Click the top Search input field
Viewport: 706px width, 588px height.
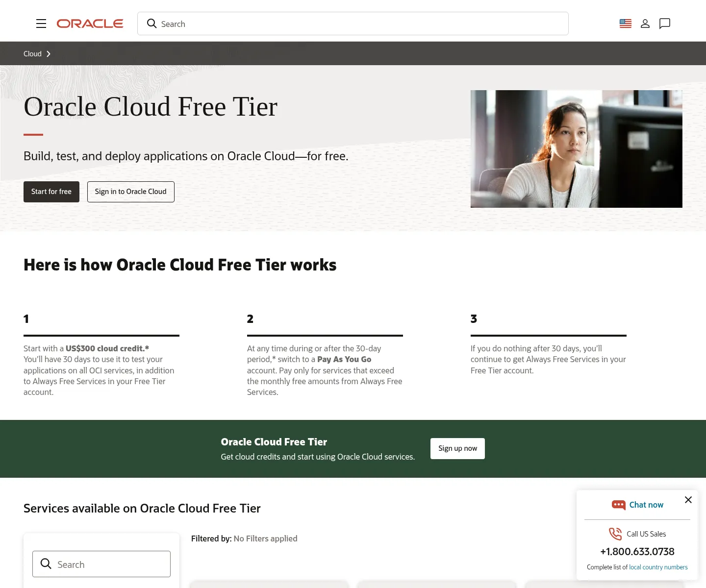tap(353, 24)
